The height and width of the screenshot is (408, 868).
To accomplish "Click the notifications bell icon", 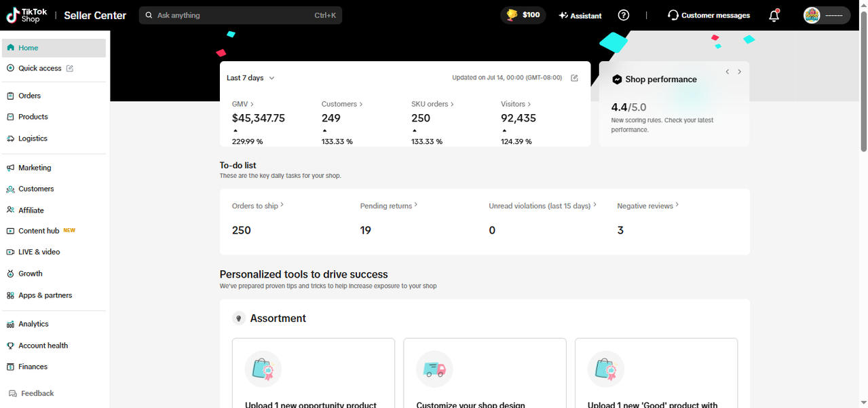I will click(x=774, y=16).
